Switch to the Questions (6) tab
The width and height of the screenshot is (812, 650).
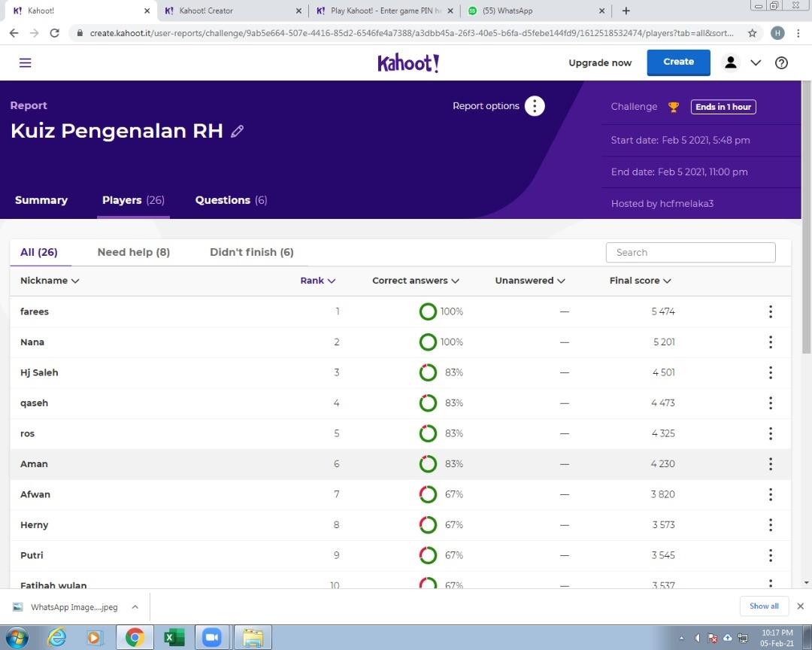click(x=231, y=200)
